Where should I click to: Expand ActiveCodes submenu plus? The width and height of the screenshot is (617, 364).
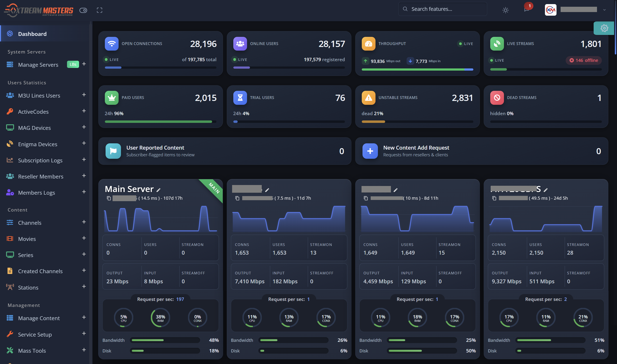(x=84, y=111)
